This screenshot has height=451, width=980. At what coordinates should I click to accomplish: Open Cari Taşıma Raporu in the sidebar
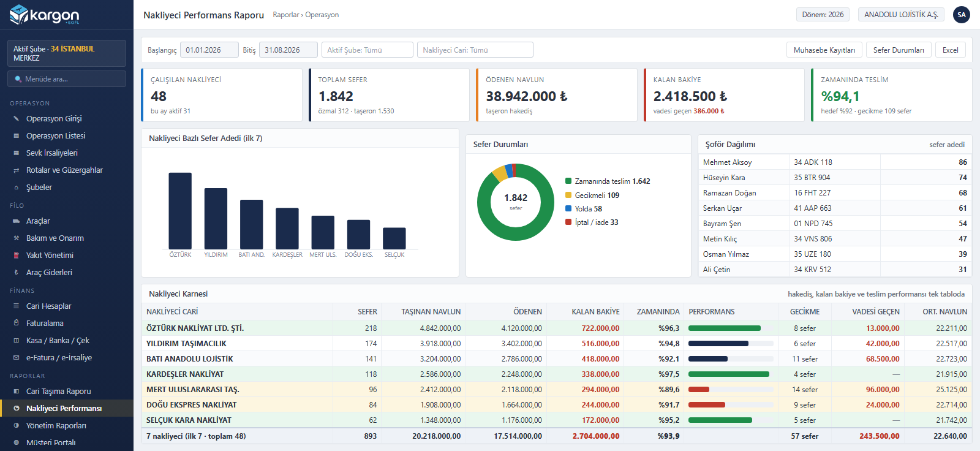(67, 392)
